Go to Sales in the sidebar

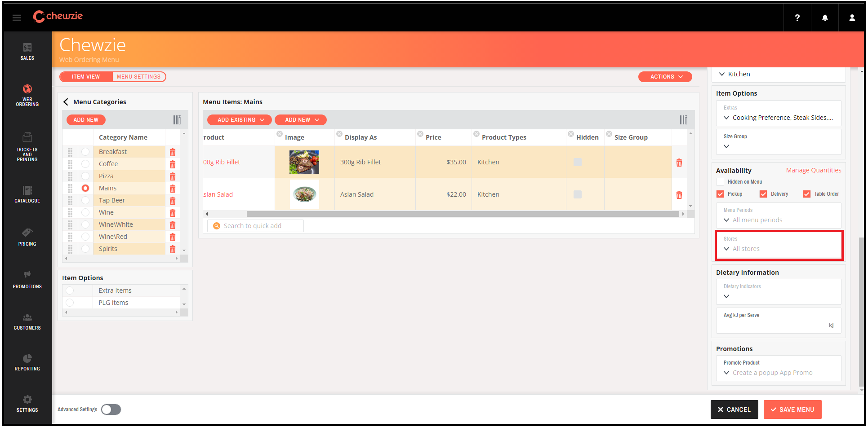click(27, 52)
